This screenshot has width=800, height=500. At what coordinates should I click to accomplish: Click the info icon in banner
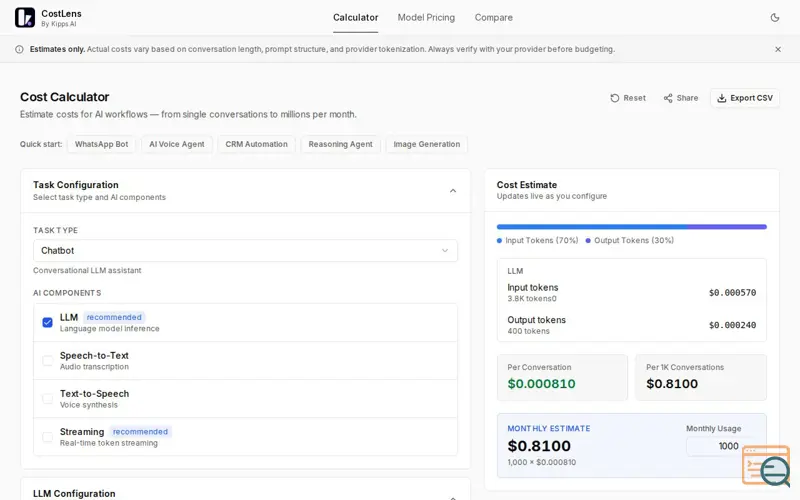coord(19,49)
